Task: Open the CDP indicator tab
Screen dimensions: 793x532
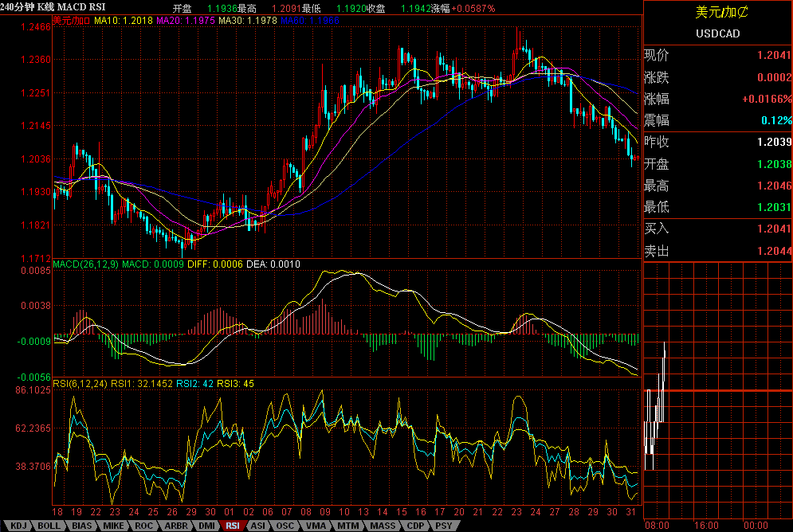Action: point(414,526)
